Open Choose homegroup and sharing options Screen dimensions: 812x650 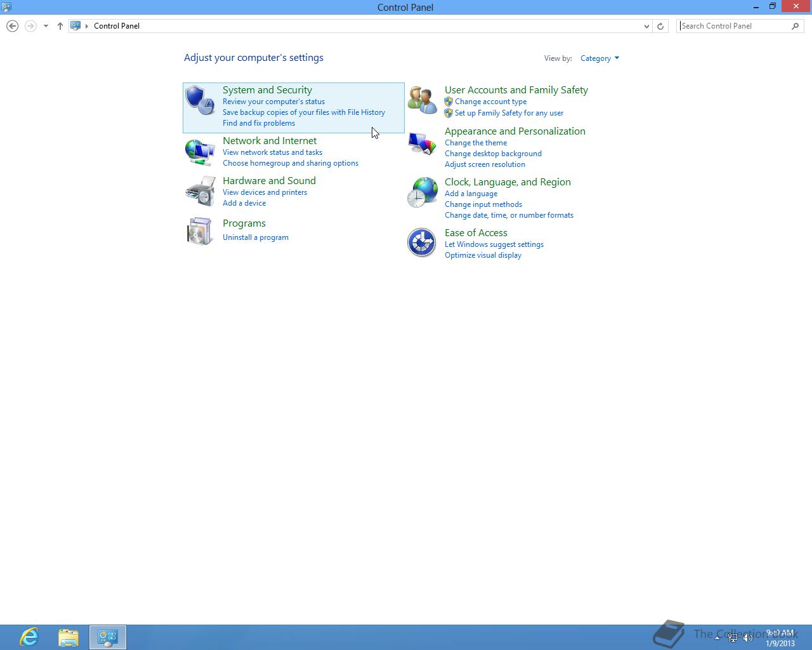pos(291,163)
